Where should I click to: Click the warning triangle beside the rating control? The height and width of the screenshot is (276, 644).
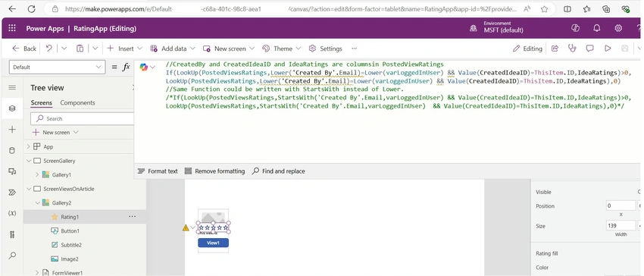(186, 227)
